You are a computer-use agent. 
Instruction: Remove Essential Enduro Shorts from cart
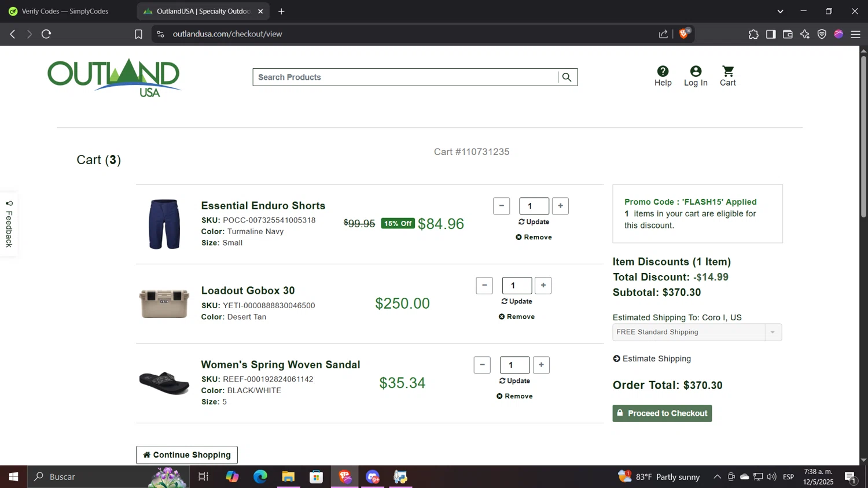point(534,237)
